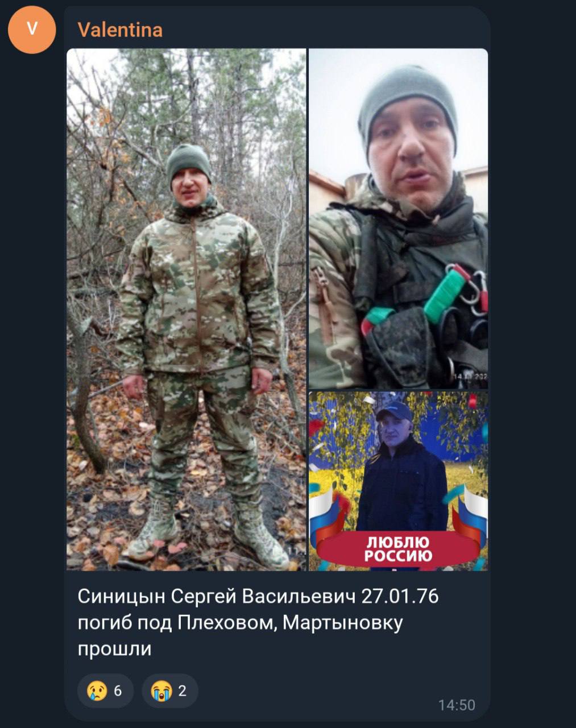Viewport: 576px width, 728px height.
Task: Open close-up selfie photo in green beanie
Action: click(x=398, y=219)
